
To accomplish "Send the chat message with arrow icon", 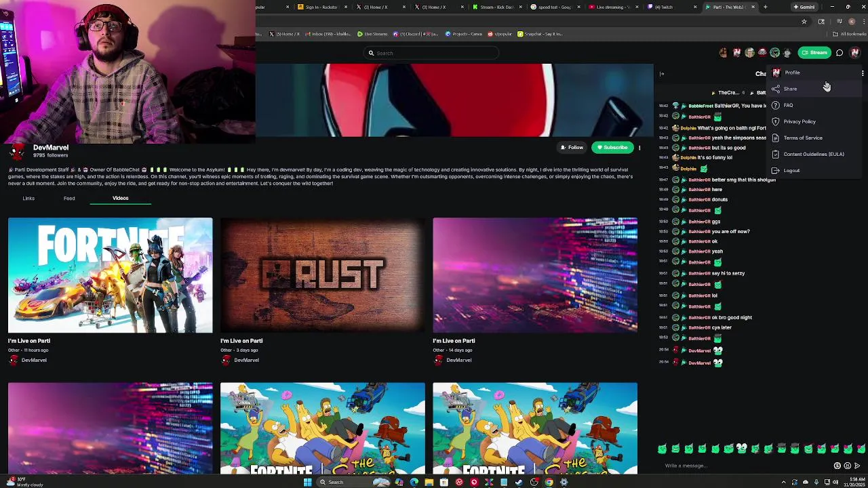I will pyautogui.click(x=858, y=466).
